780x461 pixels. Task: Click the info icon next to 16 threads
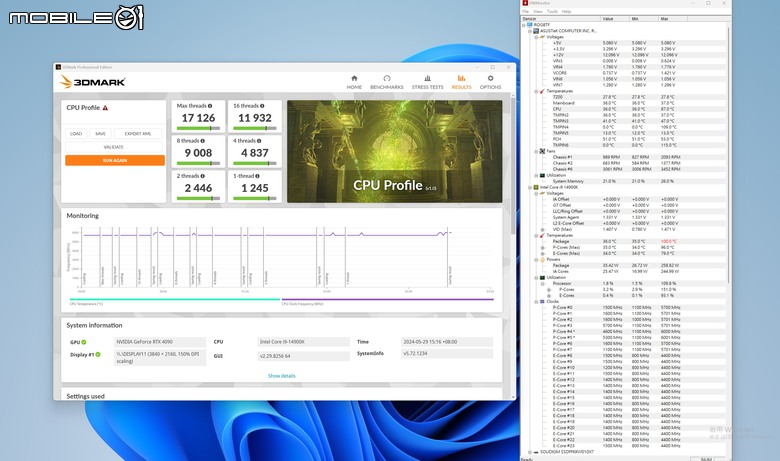point(262,106)
